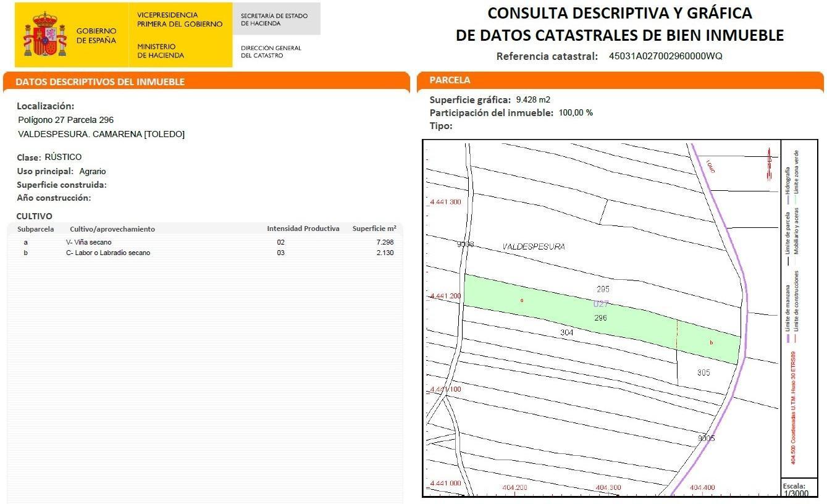This screenshot has height=504, width=827.
Task: Select the Viña secano subparcel row
Action: click(x=206, y=242)
